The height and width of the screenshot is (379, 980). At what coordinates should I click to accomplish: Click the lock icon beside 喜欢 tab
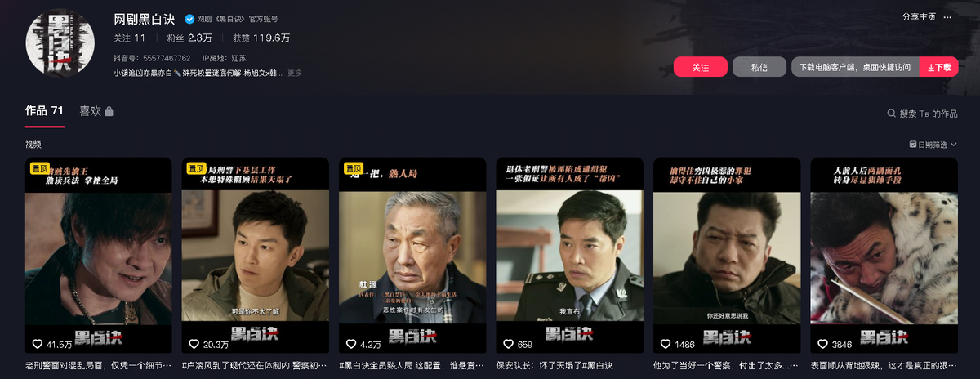click(109, 111)
